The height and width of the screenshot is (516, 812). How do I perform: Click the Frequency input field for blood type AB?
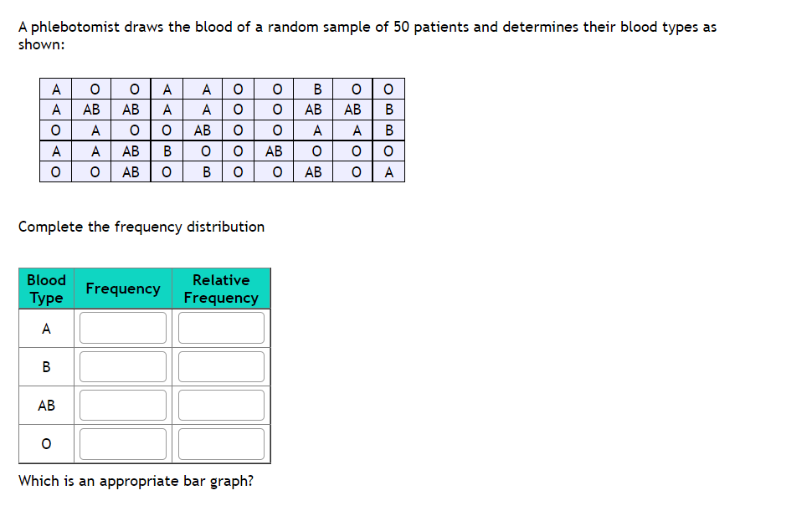pos(122,405)
